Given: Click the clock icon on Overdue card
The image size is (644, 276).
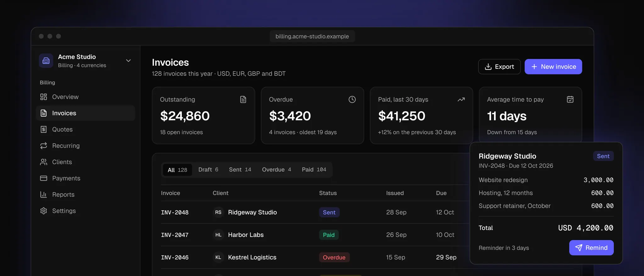Looking at the screenshot, I should (352, 99).
